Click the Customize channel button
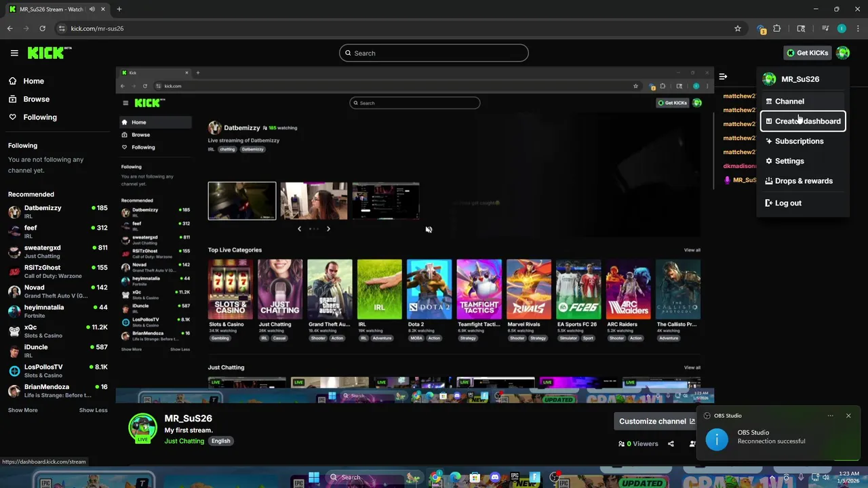The height and width of the screenshot is (488, 868). 656,421
